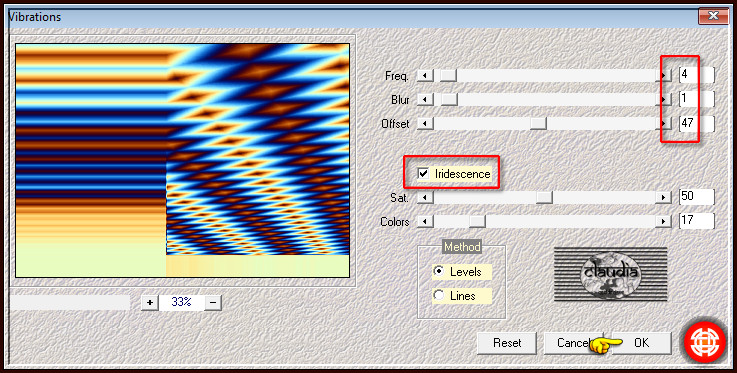Click the Colors slider right arrow

663,221
